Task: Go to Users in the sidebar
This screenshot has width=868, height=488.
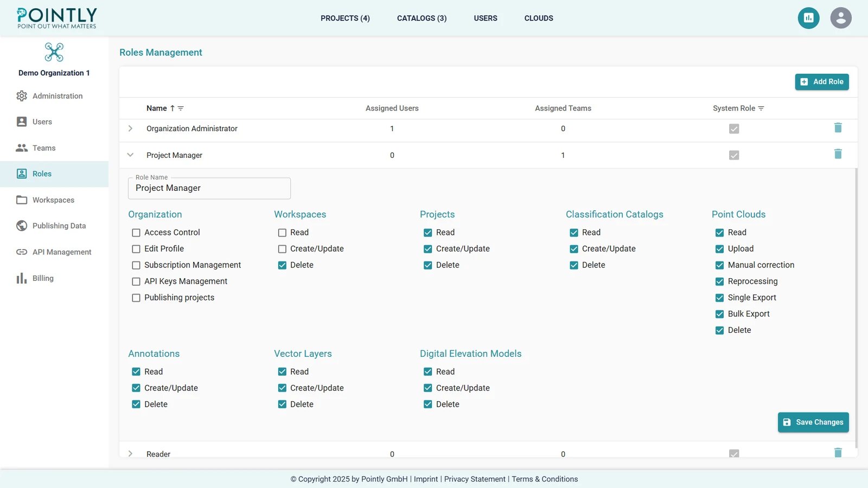Action: [x=54, y=122]
